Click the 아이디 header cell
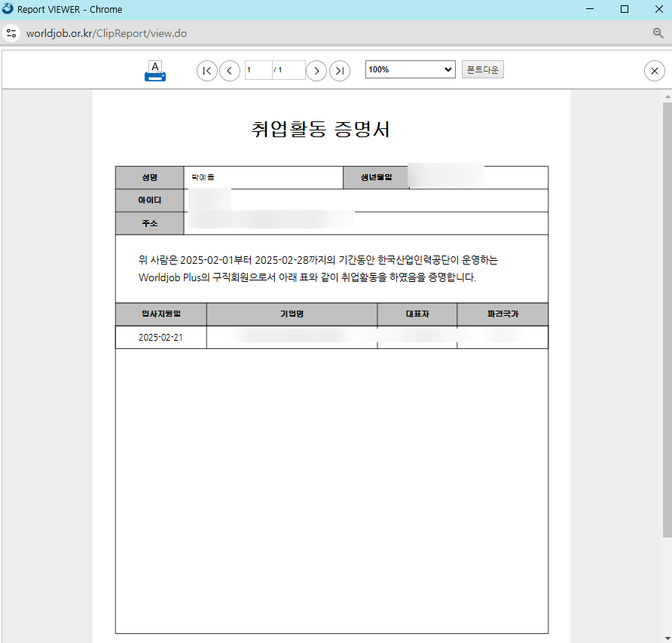This screenshot has height=643, width=672. point(150,201)
